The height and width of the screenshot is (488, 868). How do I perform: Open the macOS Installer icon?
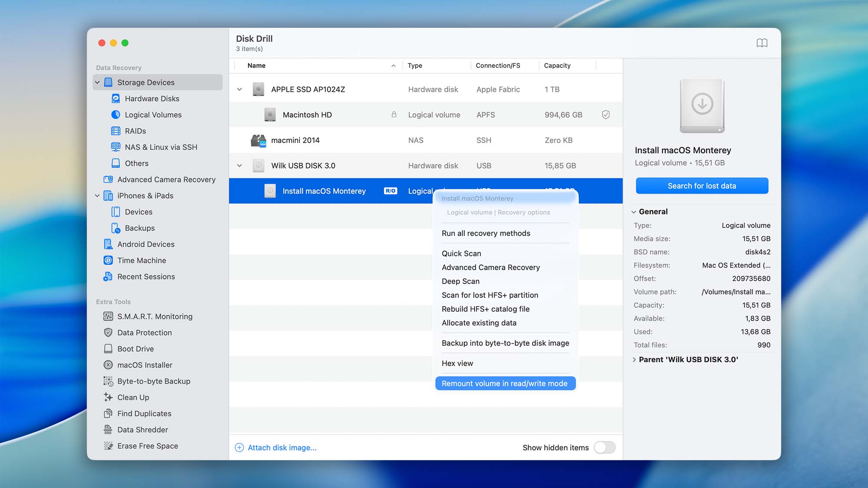pyautogui.click(x=108, y=365)
